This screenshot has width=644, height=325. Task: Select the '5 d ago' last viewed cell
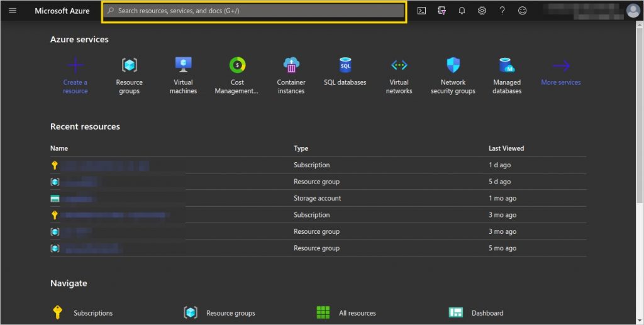[499, 182]
